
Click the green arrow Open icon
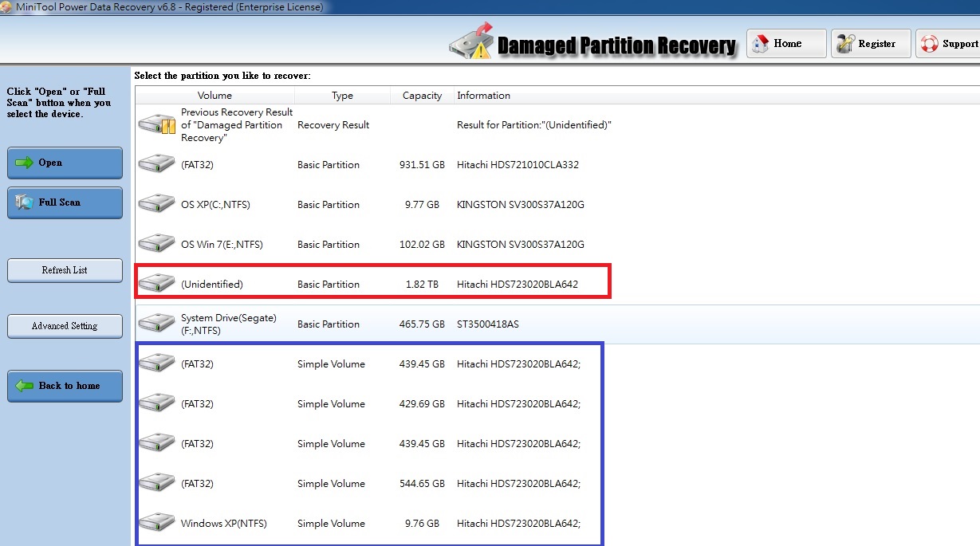pos(24,163)
